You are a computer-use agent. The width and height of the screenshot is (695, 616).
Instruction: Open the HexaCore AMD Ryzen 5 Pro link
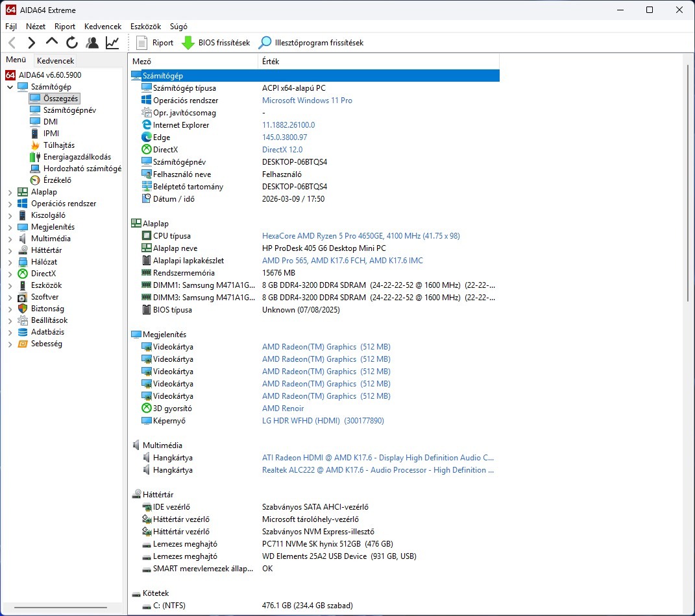click(361, 236)
